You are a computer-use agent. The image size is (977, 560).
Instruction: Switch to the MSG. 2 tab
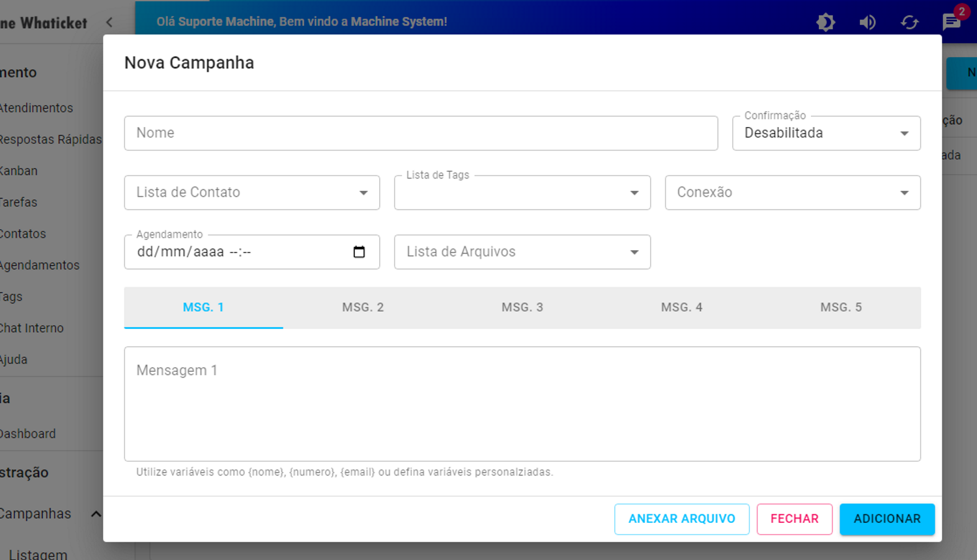tap(363, 307)
